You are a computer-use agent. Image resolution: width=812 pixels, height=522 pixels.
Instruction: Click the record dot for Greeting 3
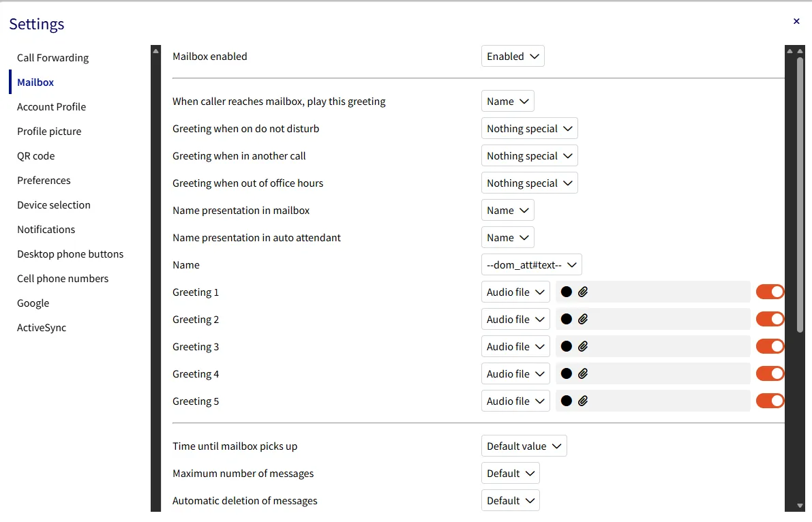pos(567,346)
